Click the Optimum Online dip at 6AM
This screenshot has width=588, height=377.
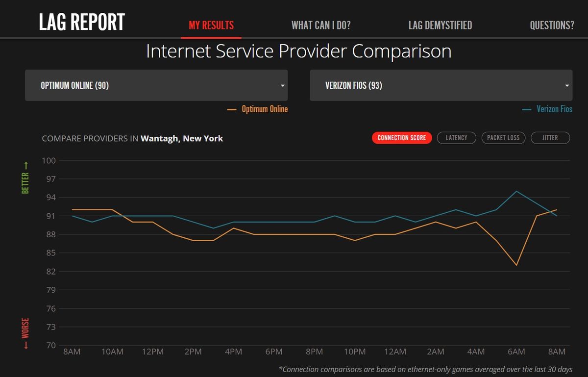click(x=516, y=265)
